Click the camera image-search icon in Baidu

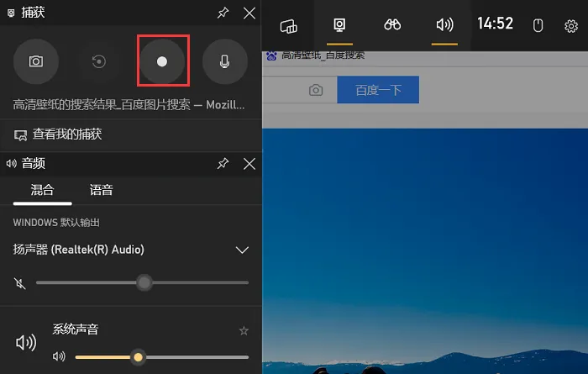pos(316,90)
